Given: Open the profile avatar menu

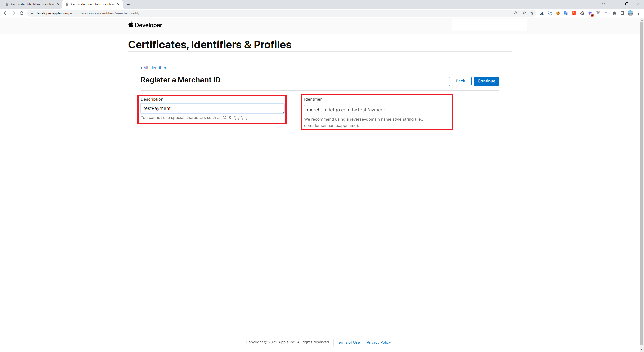Looking at the screenshot, I should pos(630,13).
